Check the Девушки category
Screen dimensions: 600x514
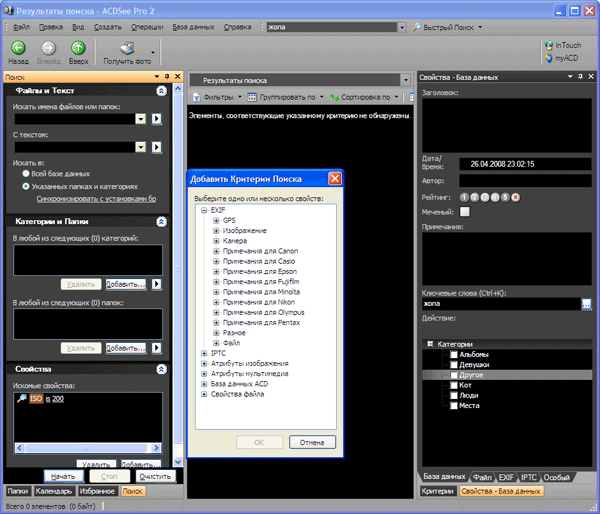(x=454, y=365)
